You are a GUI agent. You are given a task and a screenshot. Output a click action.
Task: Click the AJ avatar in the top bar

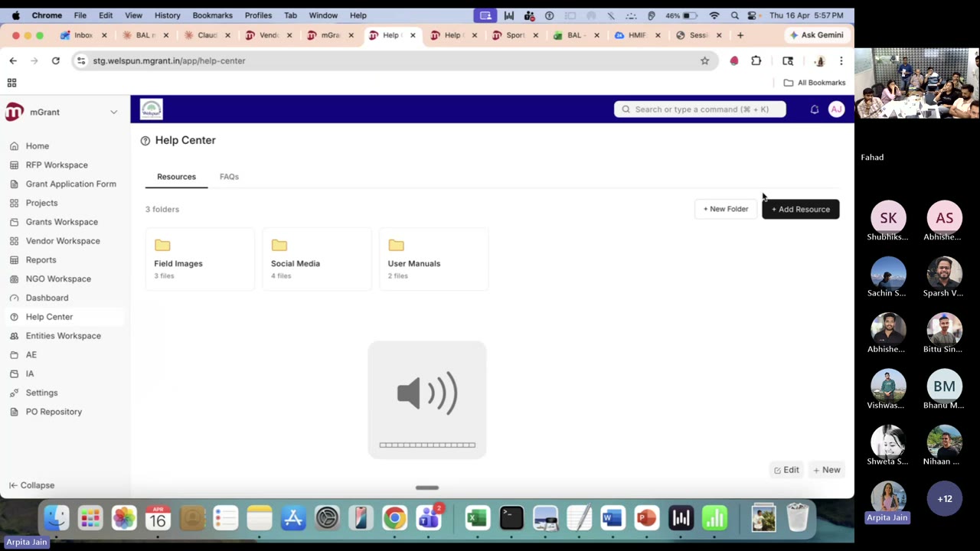[x=836, y=109]
